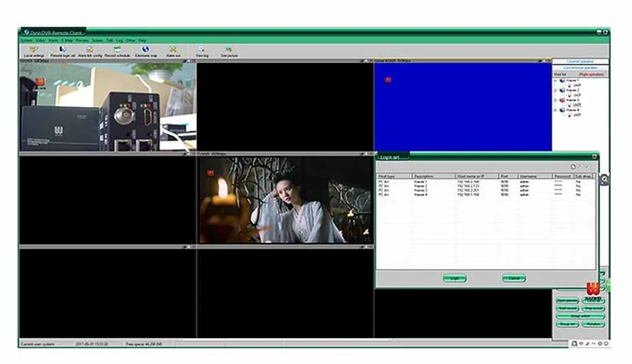Click the Host name or IP column header
The height and width of the screenshot is (364, 632).
click(477, 177)
